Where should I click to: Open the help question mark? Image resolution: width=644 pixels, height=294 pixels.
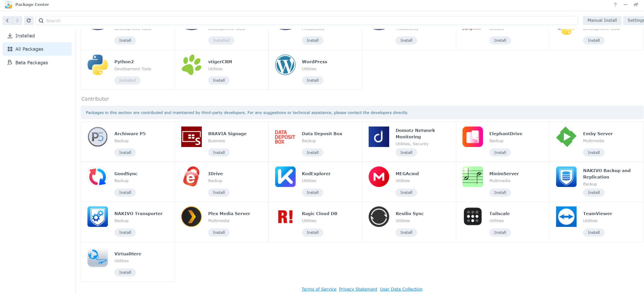click(615, 5)
